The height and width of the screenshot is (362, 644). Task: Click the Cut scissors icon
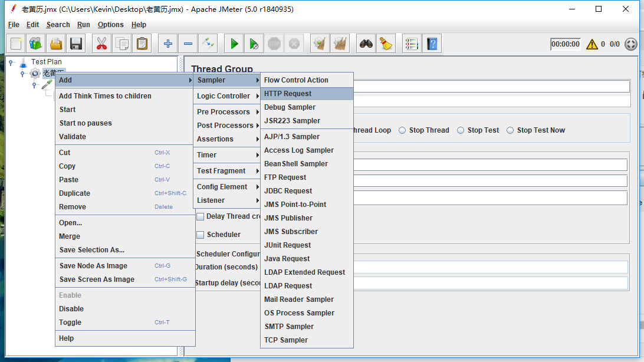101,44
